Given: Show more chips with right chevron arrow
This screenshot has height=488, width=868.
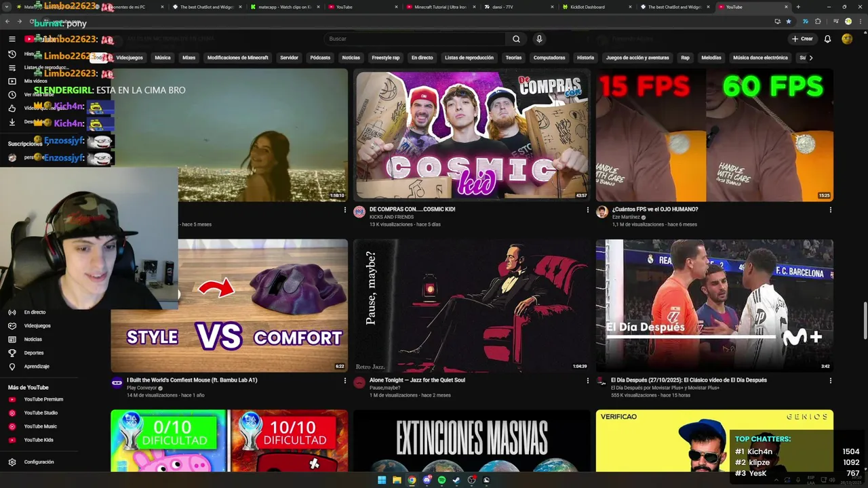Looking at the screenshot, I should pos(810,58).
